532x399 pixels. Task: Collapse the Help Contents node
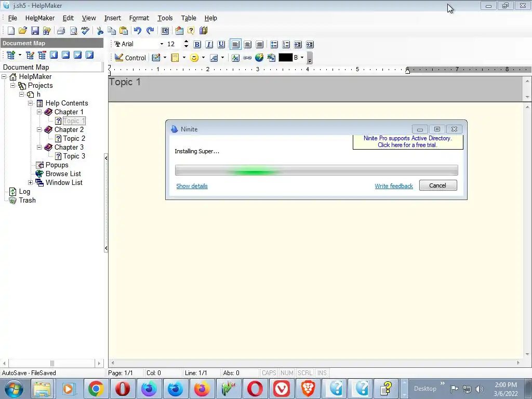pyautogui.click(x=31, y=103)
